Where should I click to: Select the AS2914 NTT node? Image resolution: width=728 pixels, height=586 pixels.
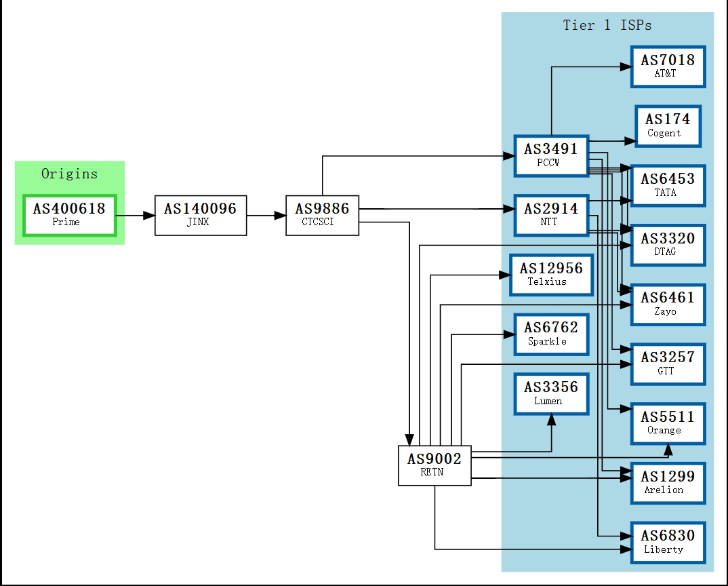point(552,216)
